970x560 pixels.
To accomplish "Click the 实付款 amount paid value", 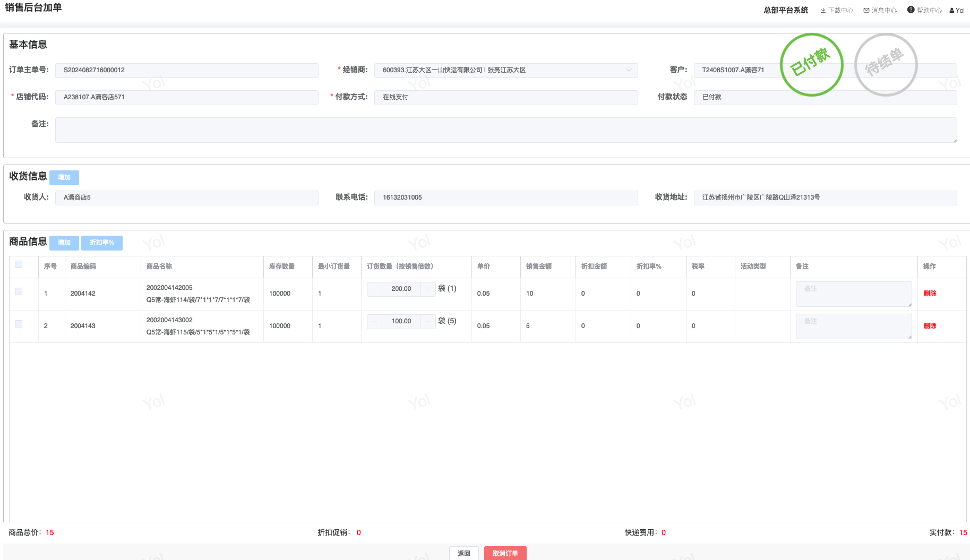I will tap(963, 532).
